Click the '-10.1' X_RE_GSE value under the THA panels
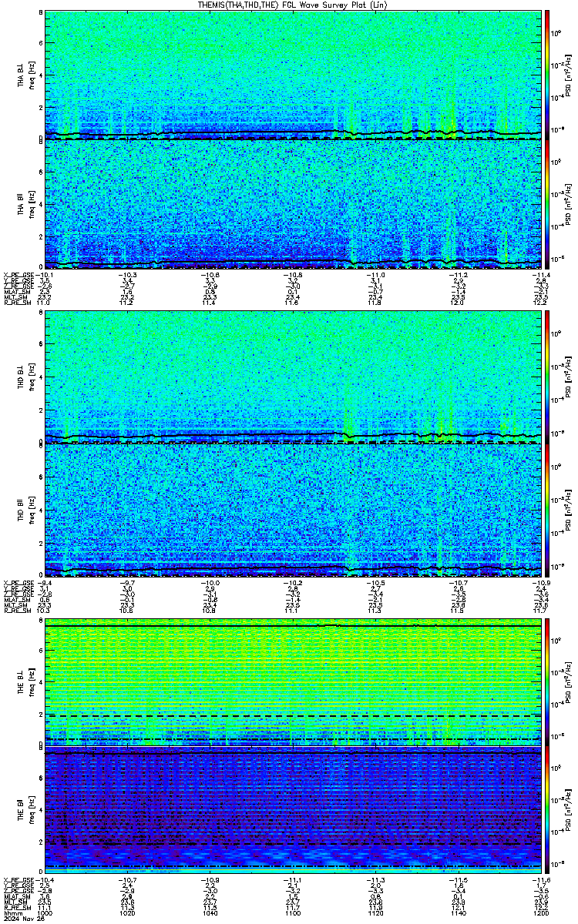The image size is (578, 924). pyautogui.click(x=45, y=273)
